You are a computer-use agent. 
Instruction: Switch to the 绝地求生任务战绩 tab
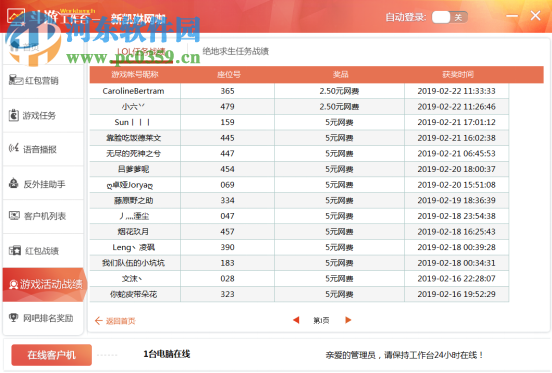236,51
